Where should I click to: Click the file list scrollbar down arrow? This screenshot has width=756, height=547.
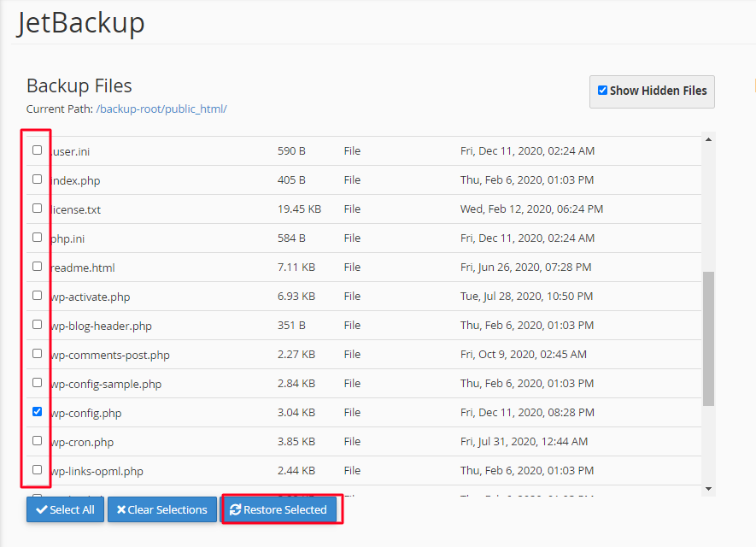708,489
